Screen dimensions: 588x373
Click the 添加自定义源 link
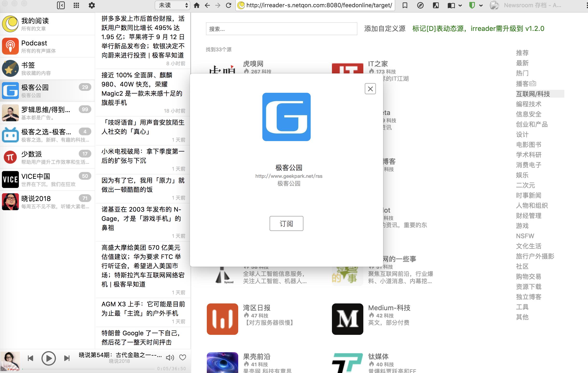[x=385, y=29]
